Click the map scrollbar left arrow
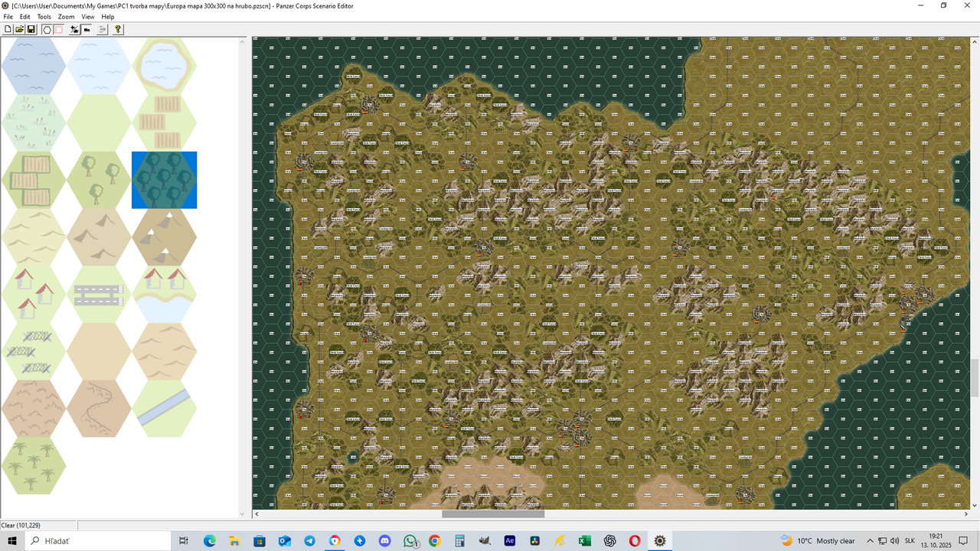The width and height of the screenshot is (980, 551). pyautogui.click(x=256, y=514)
